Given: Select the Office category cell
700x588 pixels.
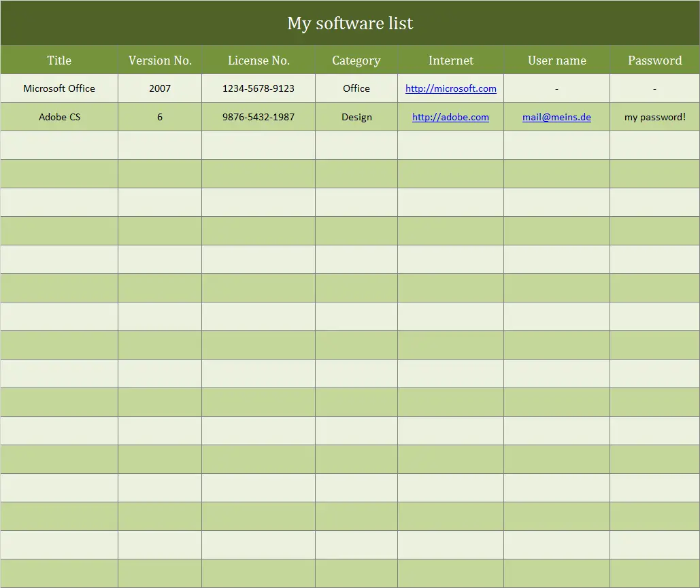Looking at the screenshot, I should click(356, 88).
